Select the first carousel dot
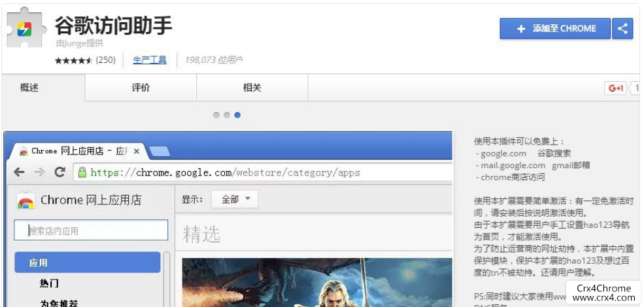Viewport: 644px width, 307px height. (x=216, y=115)
